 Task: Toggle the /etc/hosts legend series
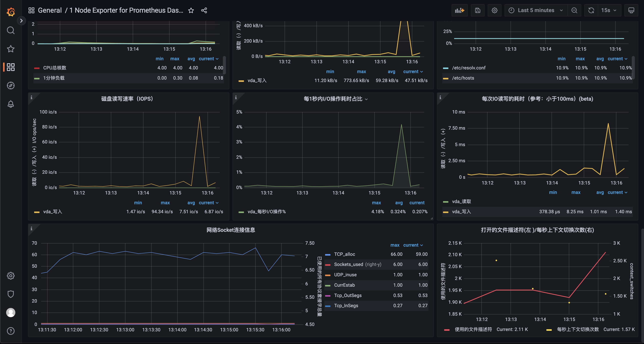[x=463, y=78]
